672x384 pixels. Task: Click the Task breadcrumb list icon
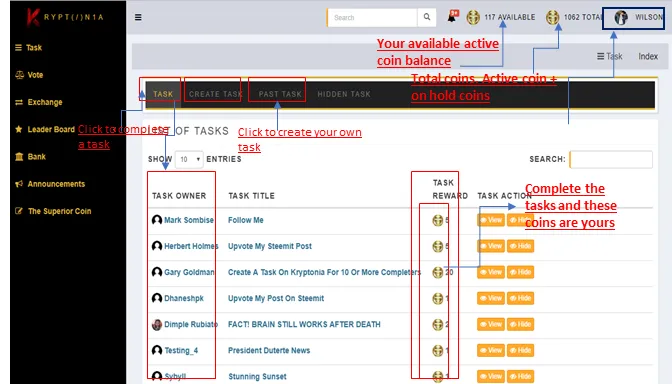(x=600, y=56)
